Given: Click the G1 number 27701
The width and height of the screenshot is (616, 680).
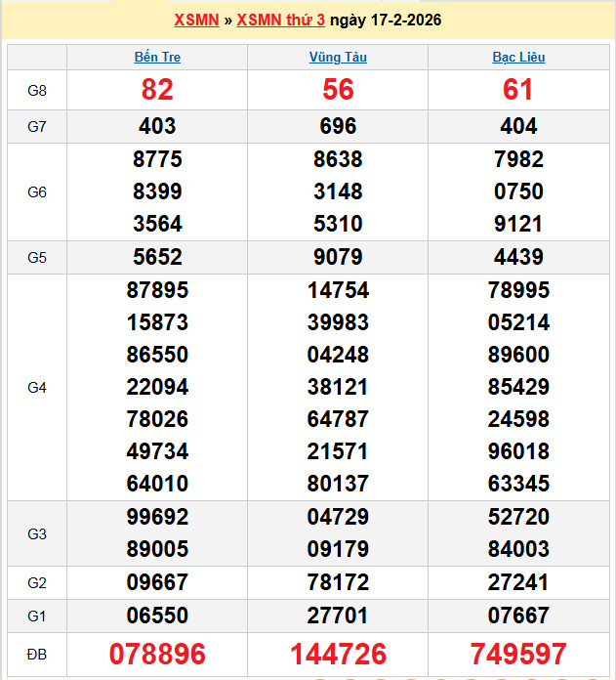Looking at the screenshot, I should pos(338,616).
